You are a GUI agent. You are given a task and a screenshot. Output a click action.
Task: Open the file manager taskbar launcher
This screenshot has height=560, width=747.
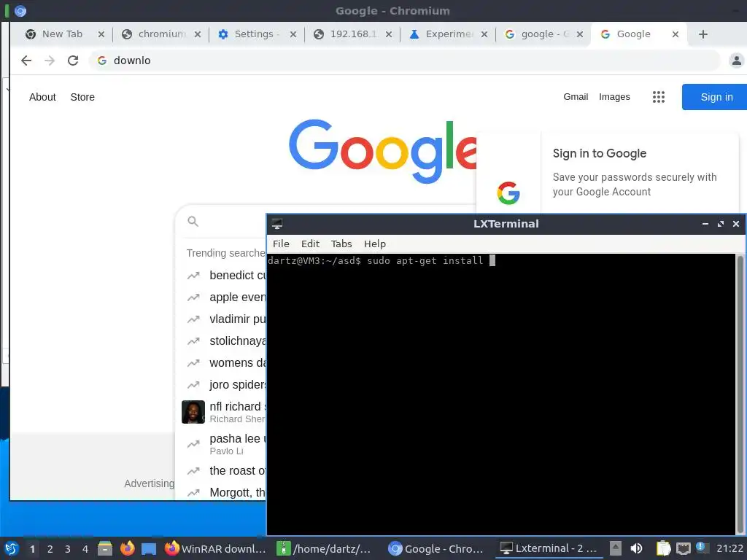tap(105, 548)
